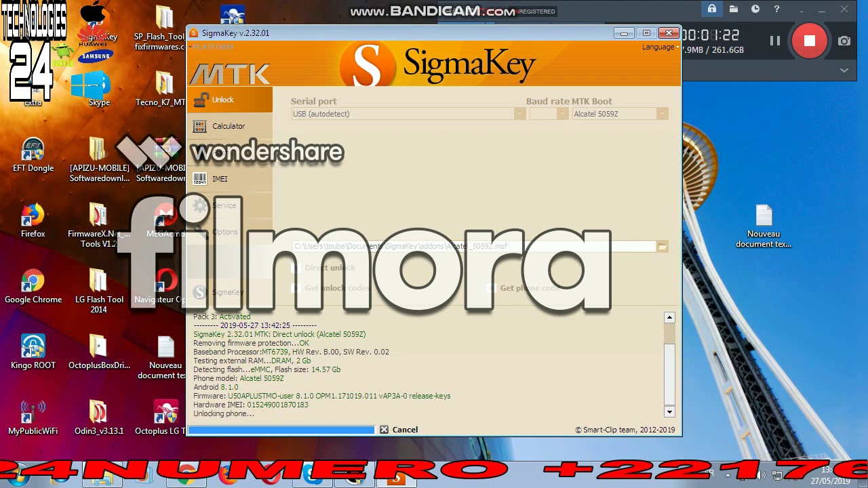868x488 pixels.
Task: Select the MyPublicWiFi desktop icon
Action: [33, 418]
